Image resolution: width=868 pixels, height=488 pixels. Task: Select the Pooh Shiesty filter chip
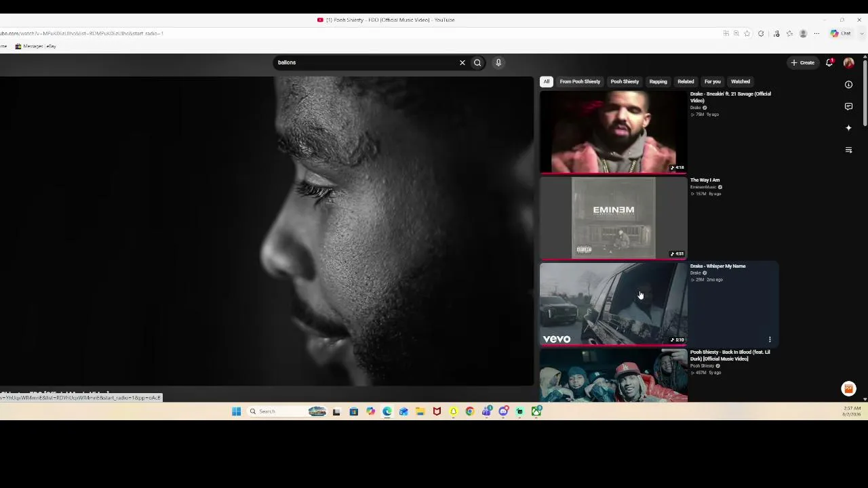(625, 81)
